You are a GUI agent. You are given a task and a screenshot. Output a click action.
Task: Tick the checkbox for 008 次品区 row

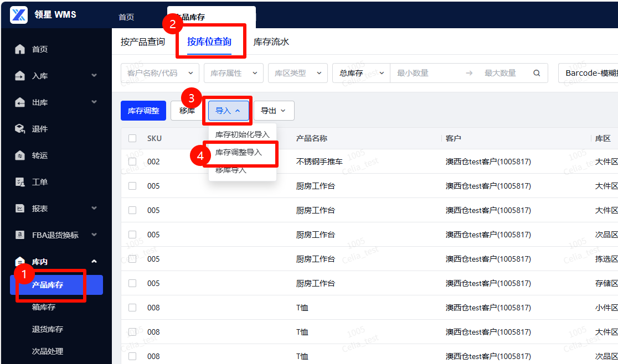pyautogui.click(x=132, y=356)
